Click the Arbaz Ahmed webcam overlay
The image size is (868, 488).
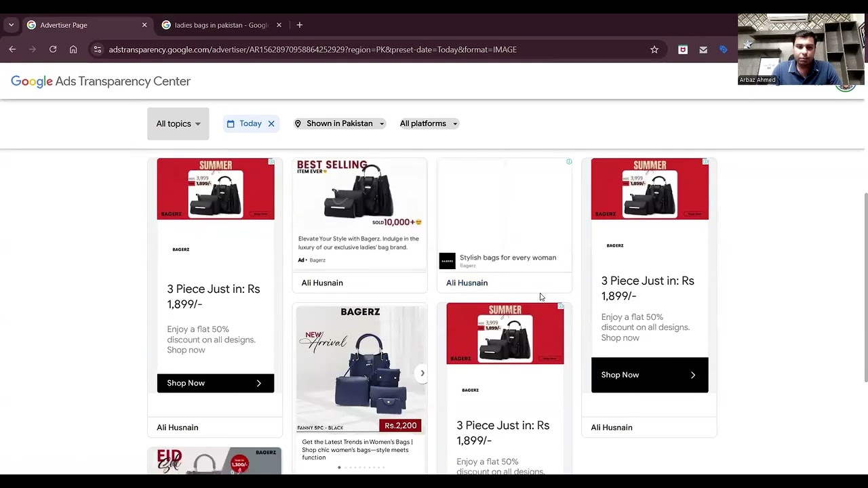801,49
